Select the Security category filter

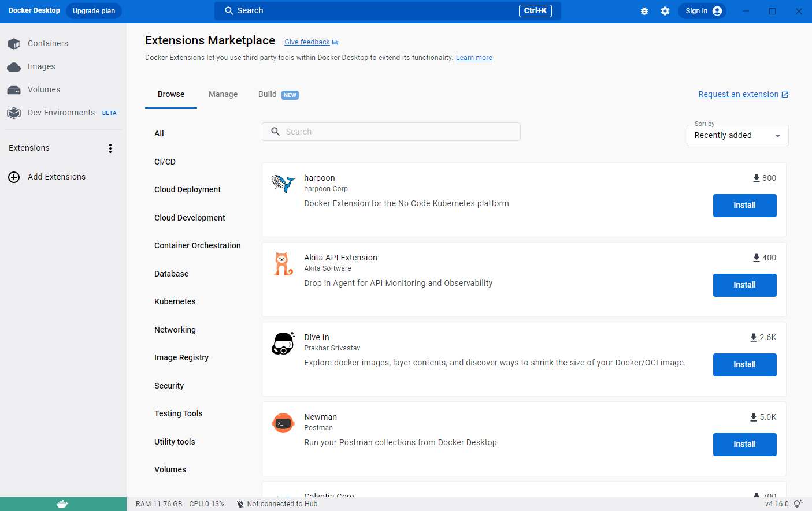point(169,386)
